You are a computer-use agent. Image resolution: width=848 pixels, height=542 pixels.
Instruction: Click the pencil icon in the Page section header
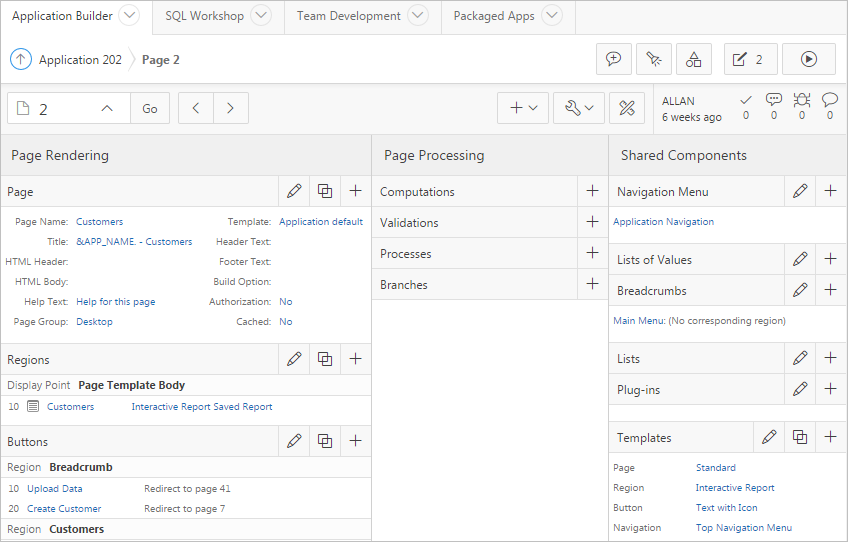[x=294, y=191]
